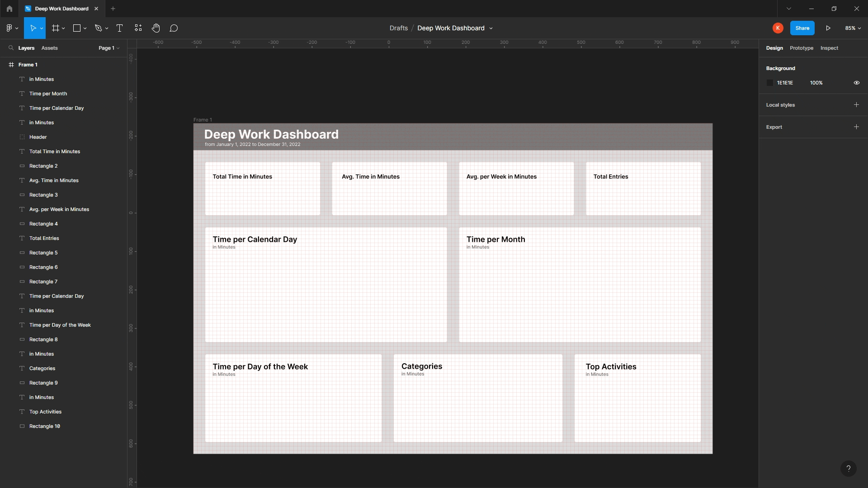Select the Pen tool

pyautogui.click(x=98, y=28)
